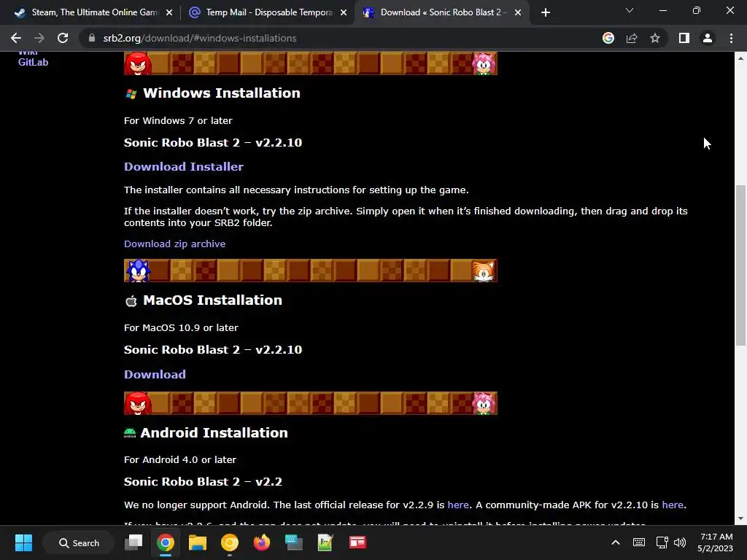Open the GitLab sidebar link

[33, 62]
